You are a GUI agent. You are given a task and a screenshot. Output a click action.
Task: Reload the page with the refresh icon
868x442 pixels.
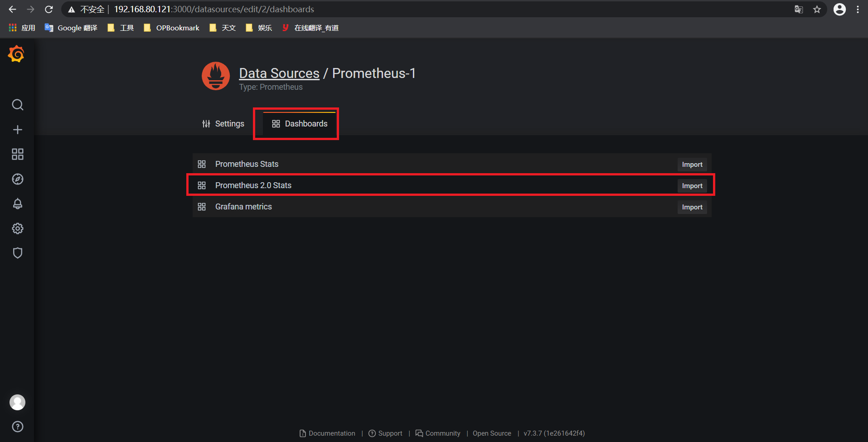click(x=49, y=9)
